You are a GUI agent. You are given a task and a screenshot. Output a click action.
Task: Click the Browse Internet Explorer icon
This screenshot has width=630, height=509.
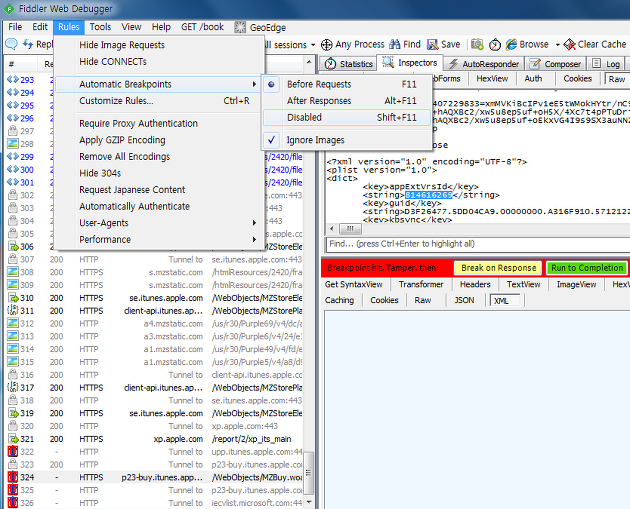click(511, 44)
